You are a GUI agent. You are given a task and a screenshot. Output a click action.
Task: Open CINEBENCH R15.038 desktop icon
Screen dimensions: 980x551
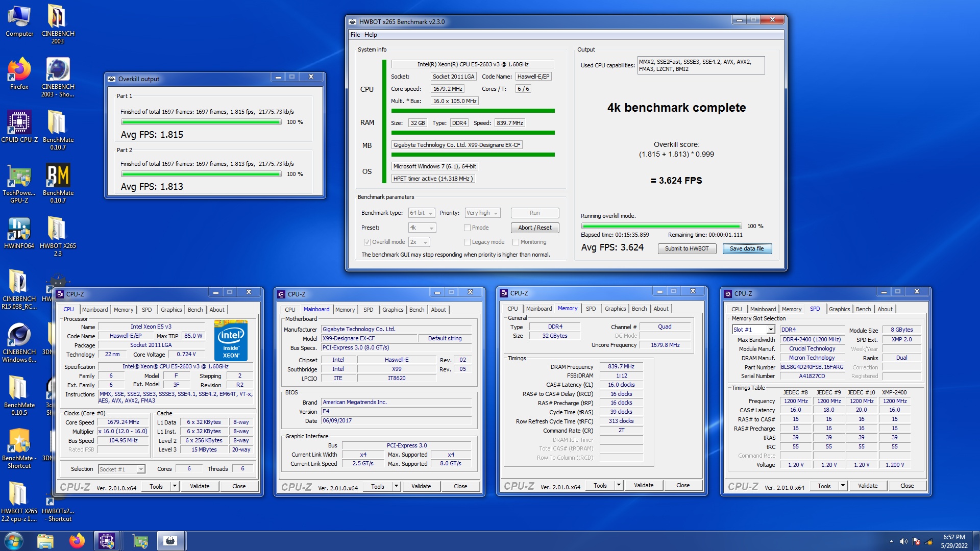19,289
